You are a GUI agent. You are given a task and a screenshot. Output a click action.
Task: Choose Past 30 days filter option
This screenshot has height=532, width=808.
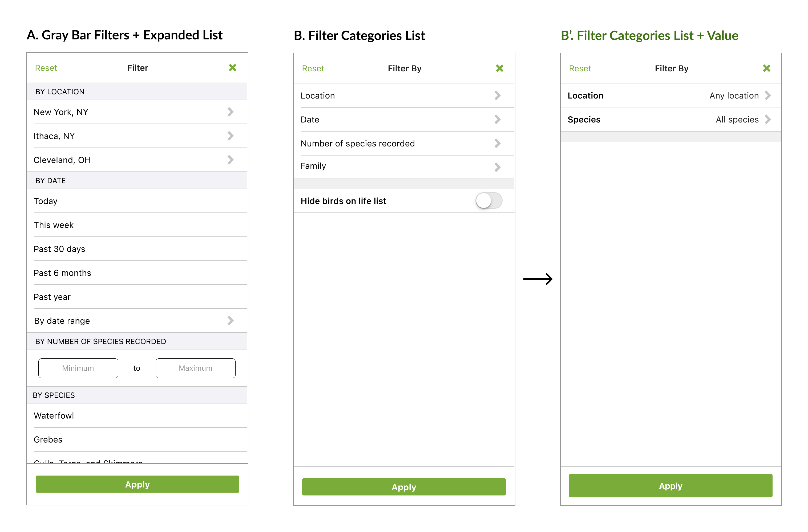(59, 249)
